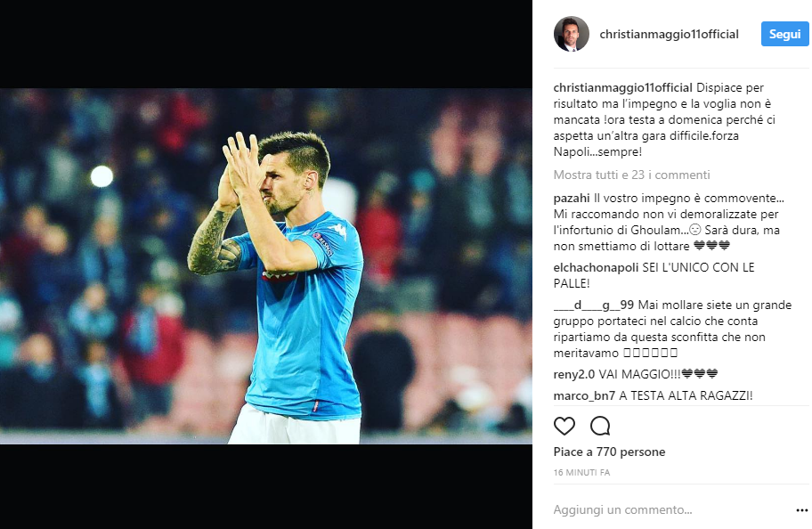
Task: Open commenter elchachonapoli profile
Action: pyautogui.click(x=596, y=268)
